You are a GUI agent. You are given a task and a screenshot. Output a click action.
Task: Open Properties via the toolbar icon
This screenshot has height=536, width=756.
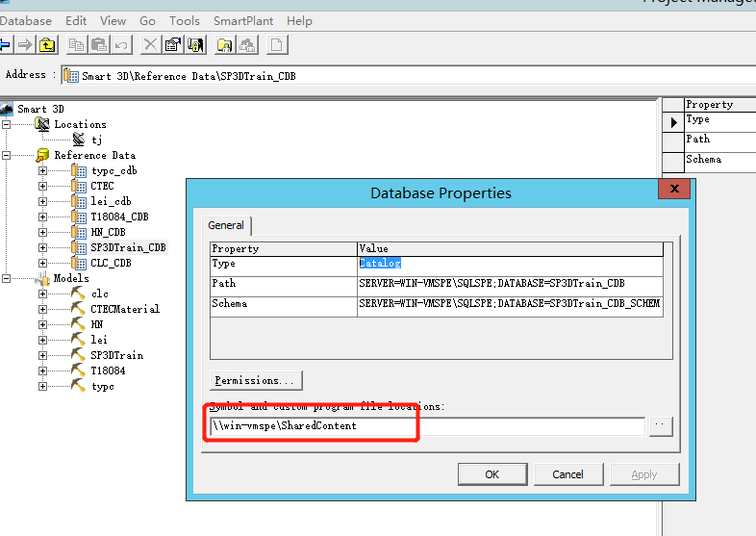pos(173,45)
